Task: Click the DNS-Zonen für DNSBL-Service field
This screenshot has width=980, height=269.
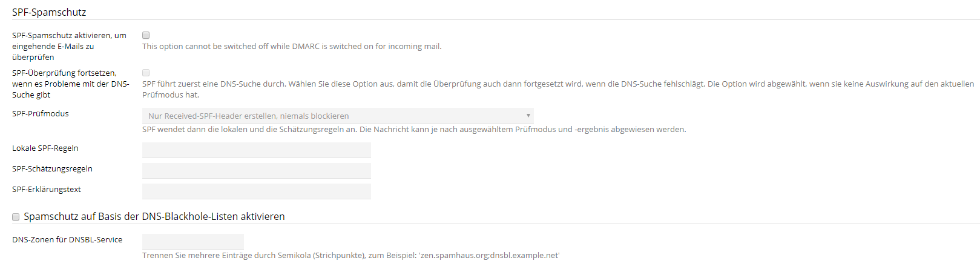Action: [192, 242]
